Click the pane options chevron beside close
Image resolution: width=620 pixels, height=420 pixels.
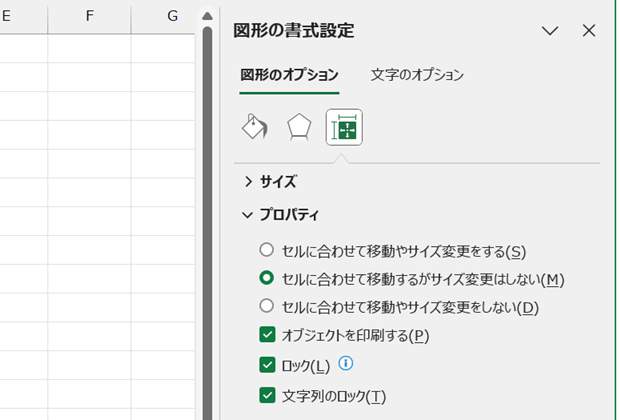coord(550,30)
